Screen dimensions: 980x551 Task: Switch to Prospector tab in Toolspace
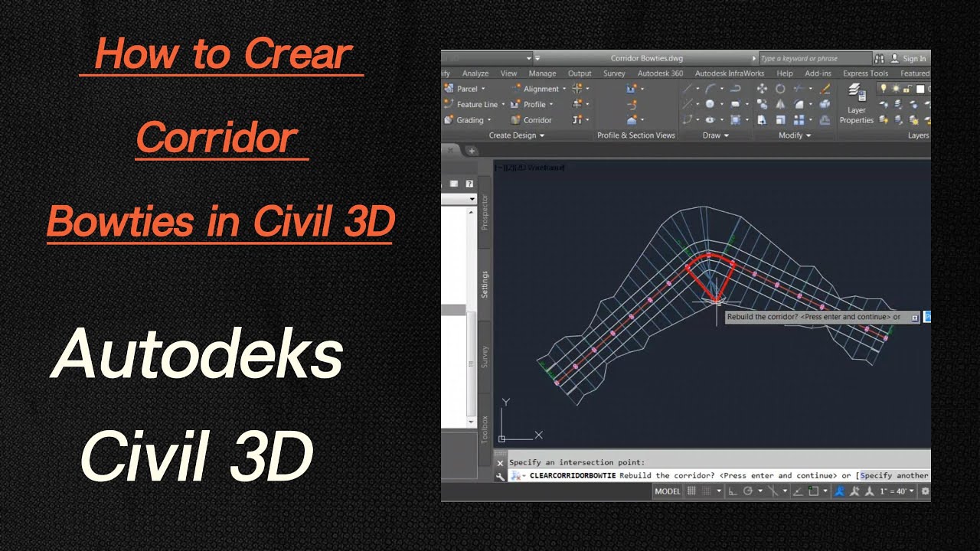pos(485,212)
